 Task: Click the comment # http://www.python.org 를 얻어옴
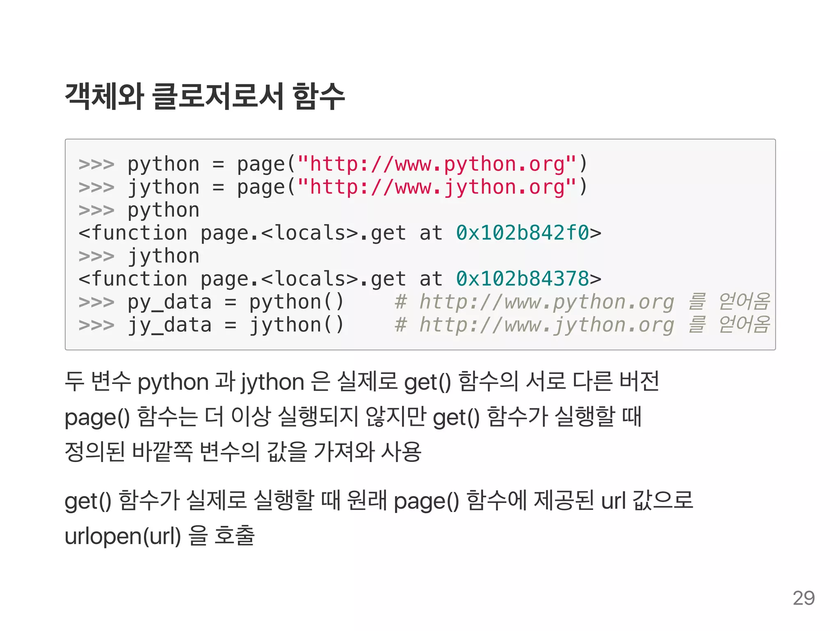coord(582,302)
